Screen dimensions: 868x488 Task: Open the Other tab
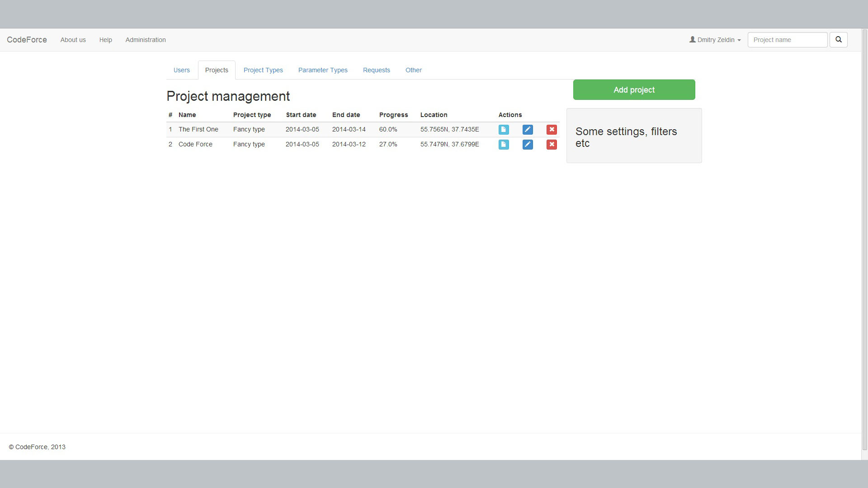(x=413, y=70)
